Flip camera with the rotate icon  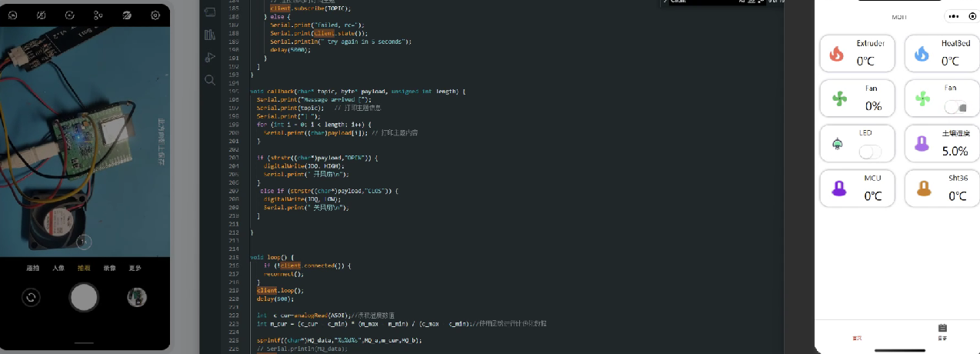[x=31, y=297]
